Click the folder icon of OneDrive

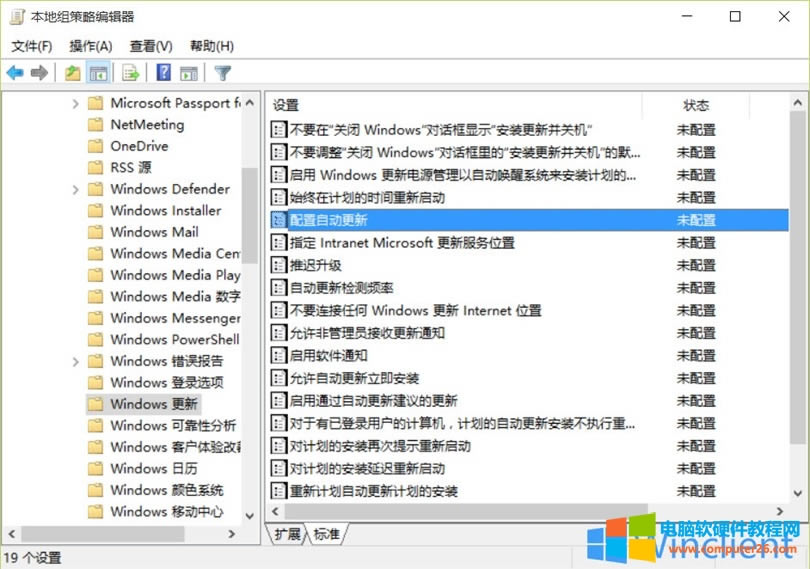96,146
